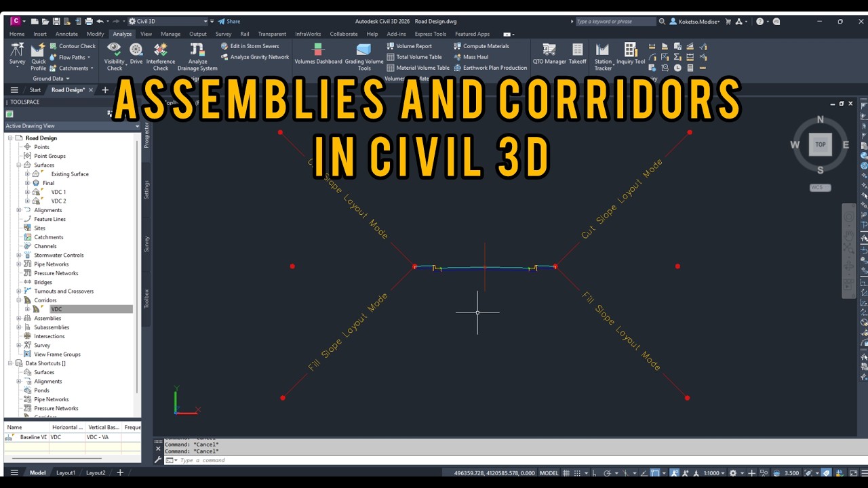
Task: Open the 1:1000 annotation scale dropdown
Action: tap(715, 473)
